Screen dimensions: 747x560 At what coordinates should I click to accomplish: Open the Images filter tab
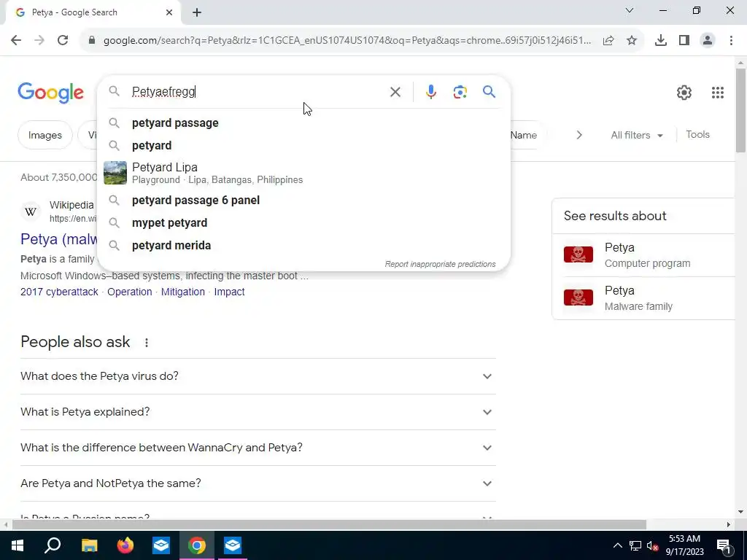44,135
